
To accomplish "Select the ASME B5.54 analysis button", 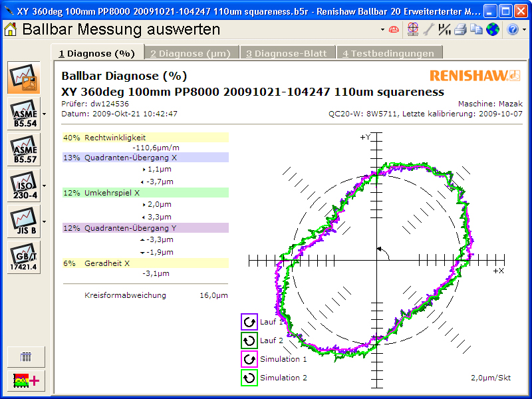I will (x=24, y=114).
